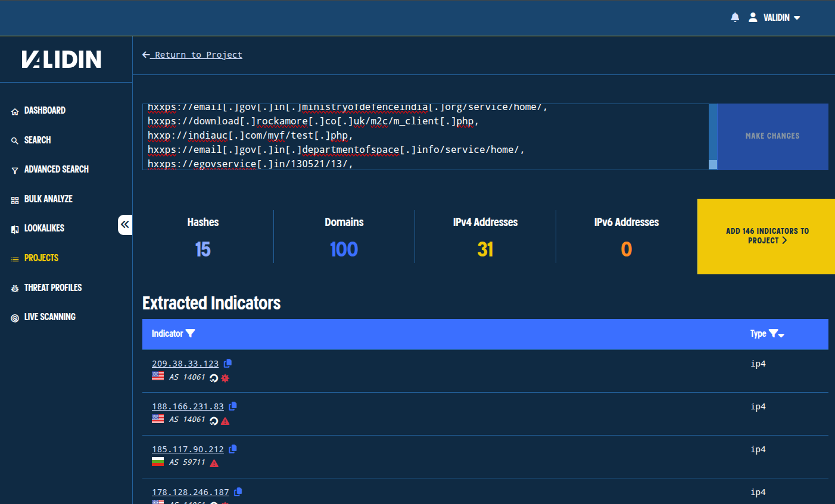Image resolution: width=835 pixels, height=504 pixels.
Task: Click the Domains count 100
Action: 344,249
